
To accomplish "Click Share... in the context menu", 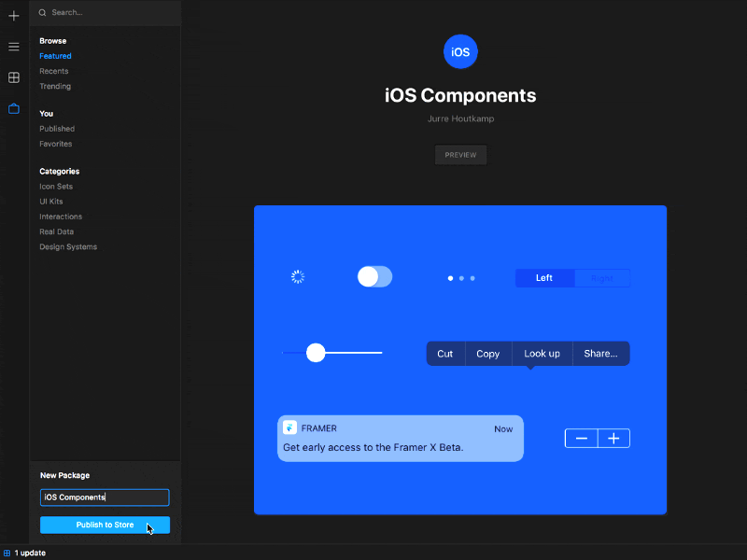I will tap(600, 354).
